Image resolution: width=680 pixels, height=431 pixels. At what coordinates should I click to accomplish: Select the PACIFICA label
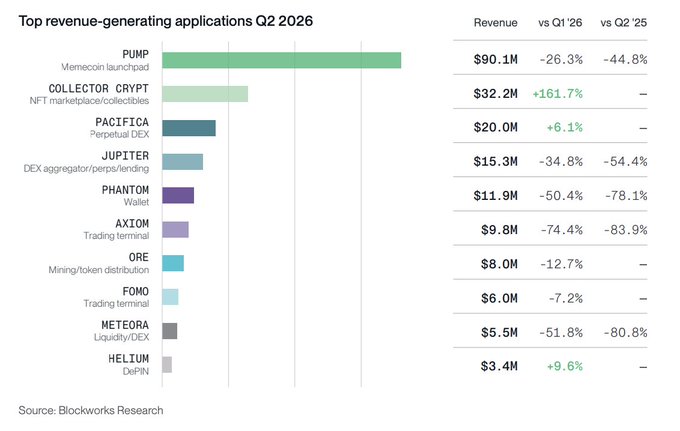pos(122,122)
